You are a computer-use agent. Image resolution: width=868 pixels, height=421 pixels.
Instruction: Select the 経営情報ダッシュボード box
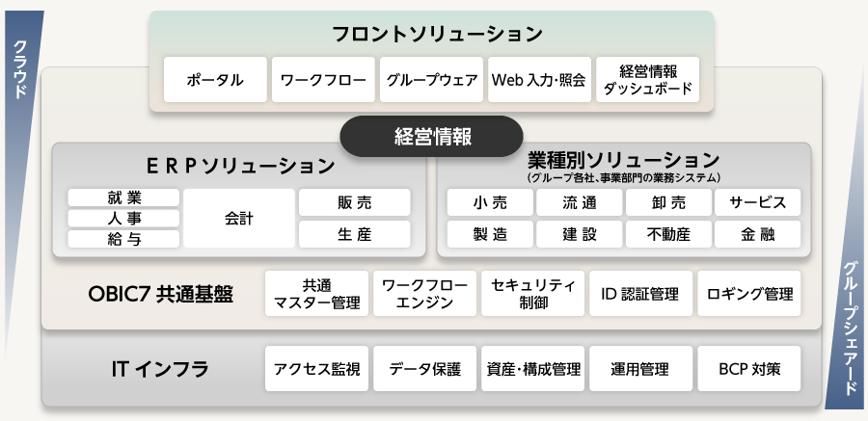point(648,80)
